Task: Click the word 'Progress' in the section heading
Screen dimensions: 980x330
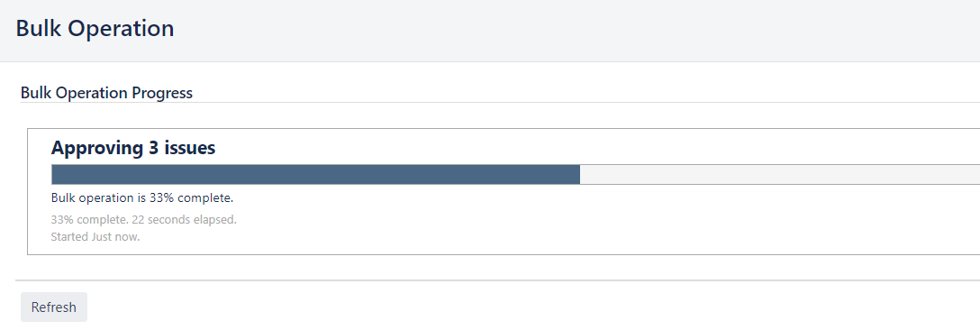Action: [x=162, y=93]
